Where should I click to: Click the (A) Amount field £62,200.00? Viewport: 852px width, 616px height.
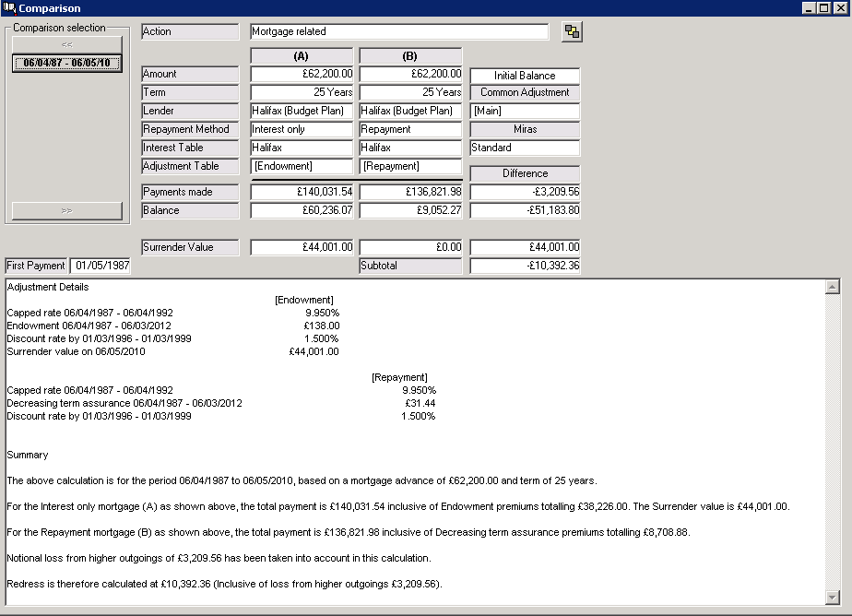[x=302, y=74]
